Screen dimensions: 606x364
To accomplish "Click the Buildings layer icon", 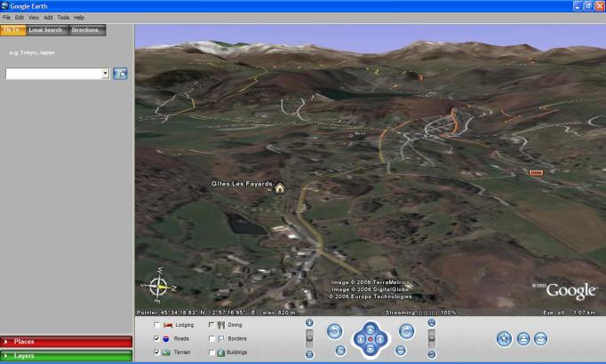I will [x=221, y=352].
